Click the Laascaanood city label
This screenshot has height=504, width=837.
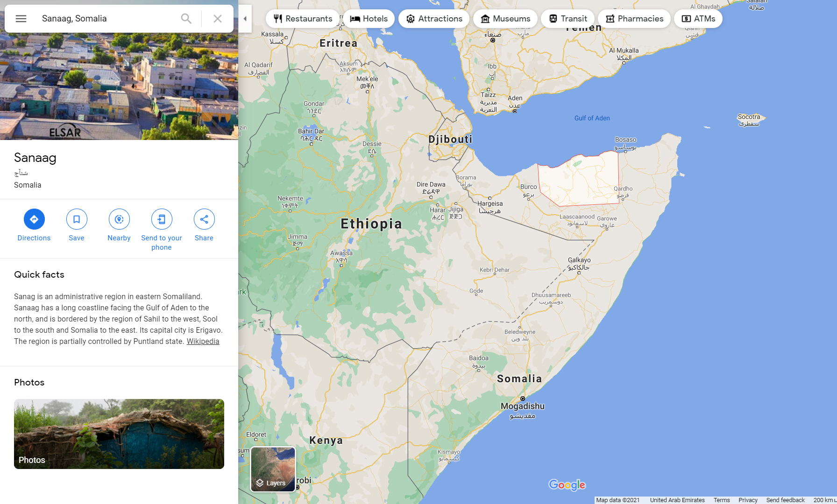click(x=577, y=217)
